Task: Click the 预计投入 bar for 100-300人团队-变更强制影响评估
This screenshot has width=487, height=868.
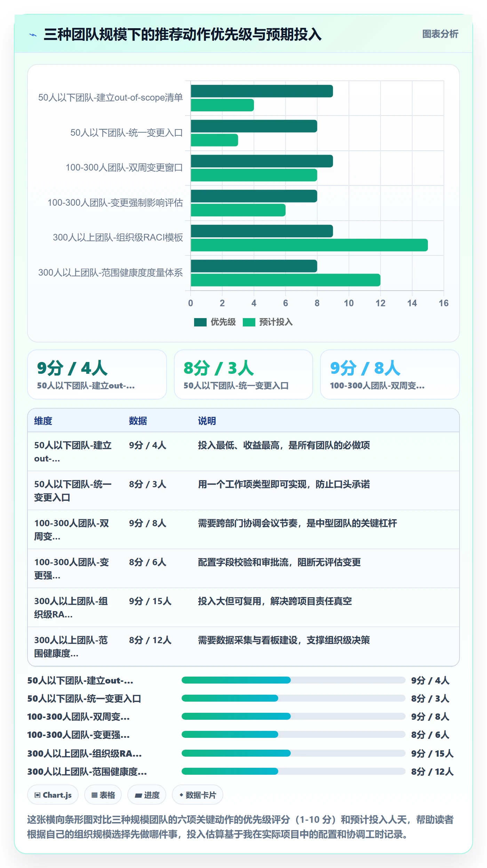Action: [238, 210]
